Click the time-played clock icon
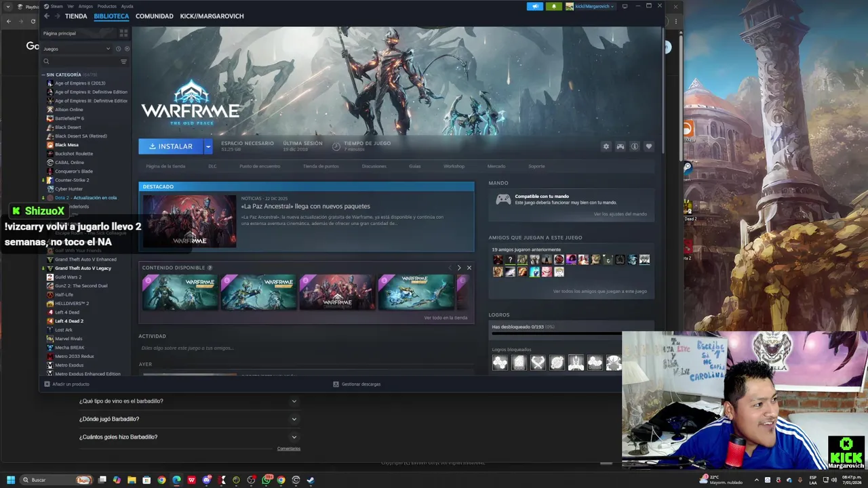The image size is (868, 488). coord(336,146)
